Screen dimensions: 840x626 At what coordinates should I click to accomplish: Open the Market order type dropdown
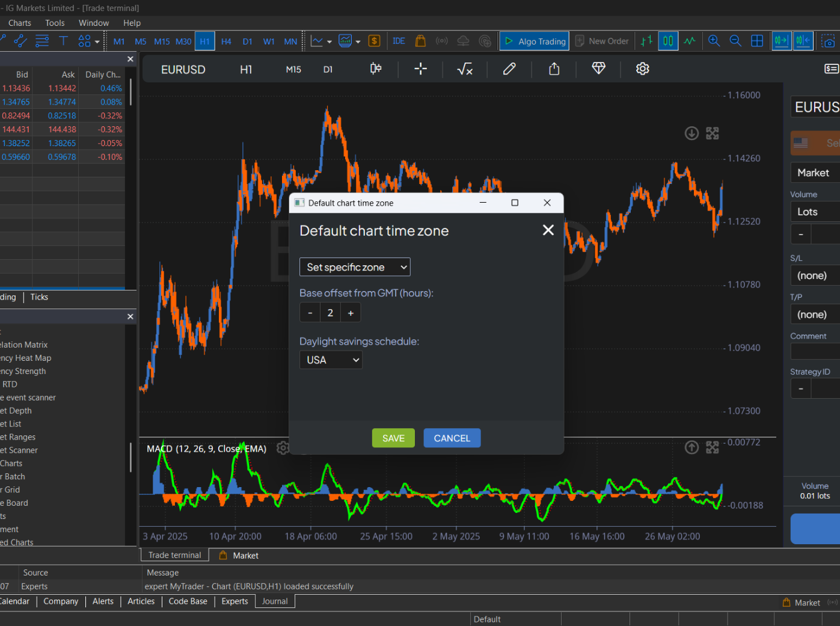(x=814, y=173)
